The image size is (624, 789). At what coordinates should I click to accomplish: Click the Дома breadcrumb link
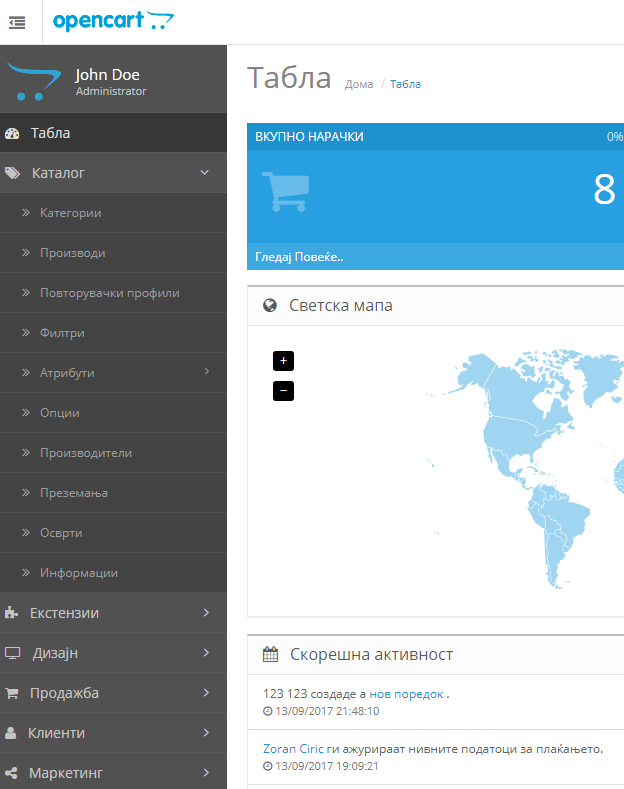tap(359, 84)
